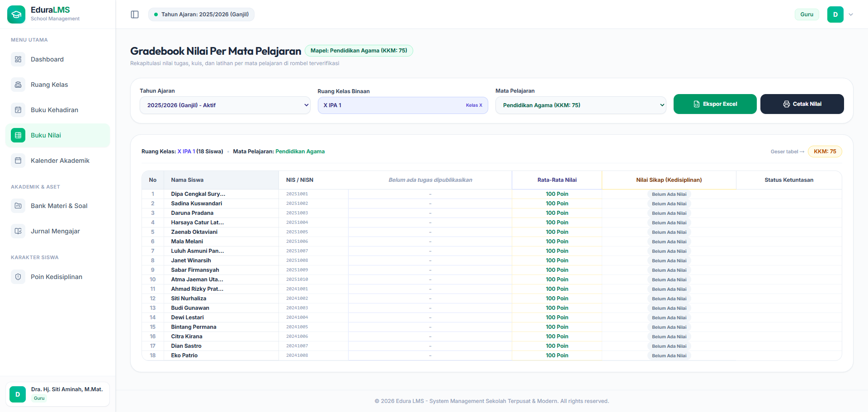Click the Poin Kedisiplinan menu label

pos(57,277)
